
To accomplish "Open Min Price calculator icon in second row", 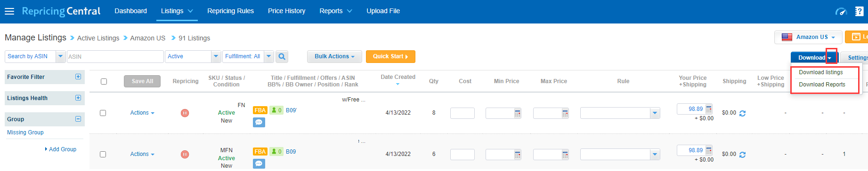I will [518, 155].
